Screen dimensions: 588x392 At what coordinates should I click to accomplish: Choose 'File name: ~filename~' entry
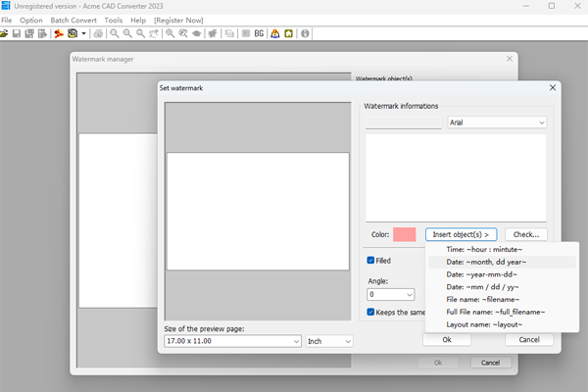coord(502,299)
